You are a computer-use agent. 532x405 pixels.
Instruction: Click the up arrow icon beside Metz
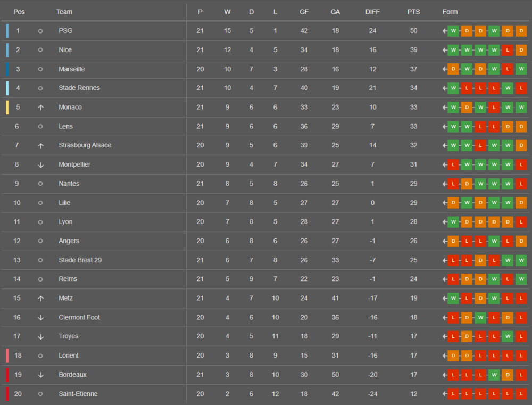(41, 299)
